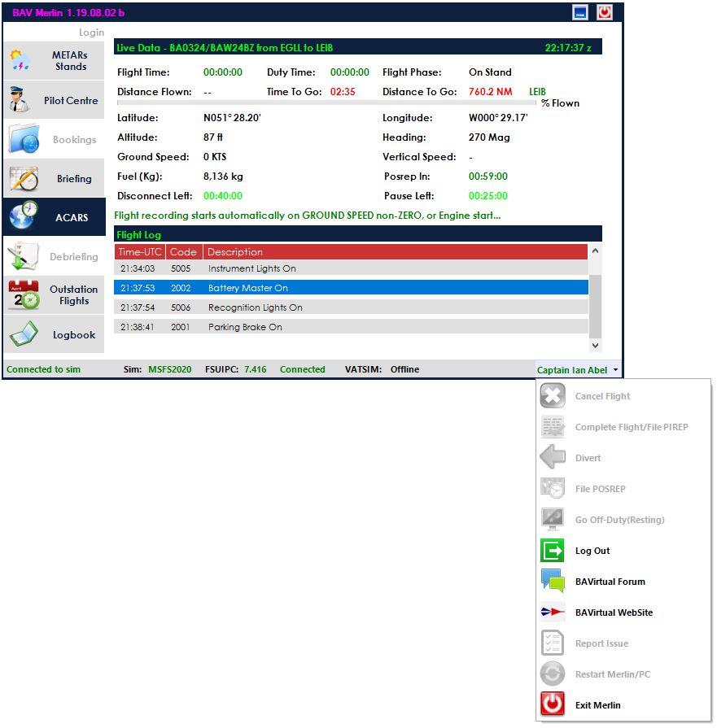Screen dimensions: 717x728
Task: Select the Log Out menu entry
Action: pyautogui.click(x=623, y=550)
